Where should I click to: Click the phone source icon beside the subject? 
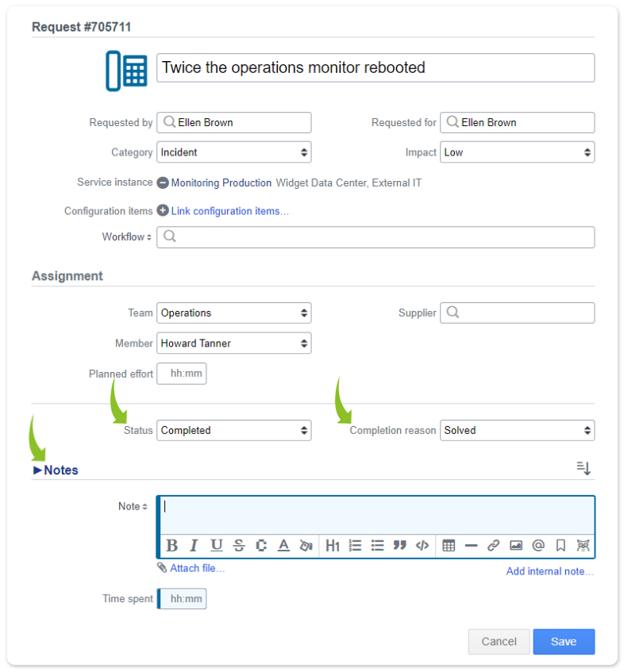(x=126, y=71)
